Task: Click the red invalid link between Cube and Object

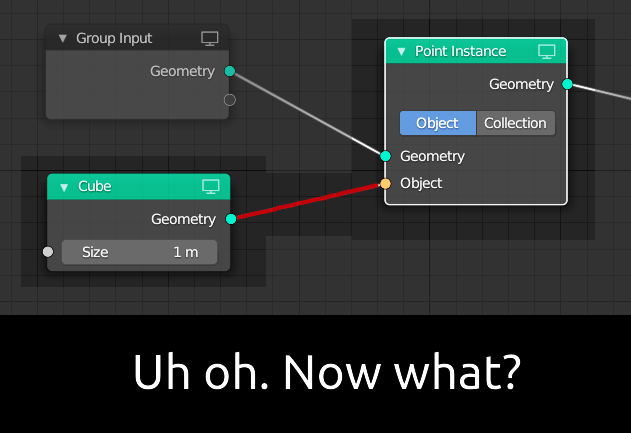Action: pos(308,201)
